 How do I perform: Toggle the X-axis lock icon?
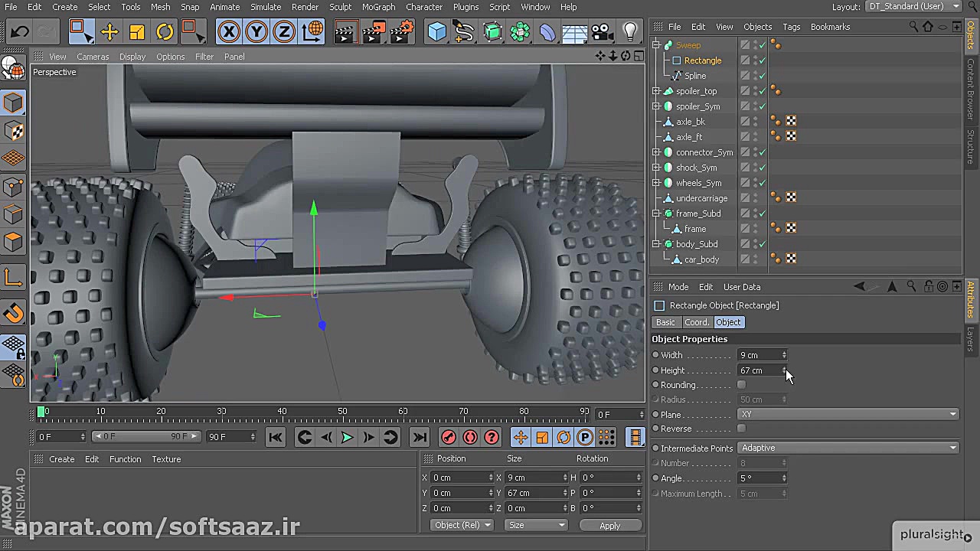coord(228,32)
